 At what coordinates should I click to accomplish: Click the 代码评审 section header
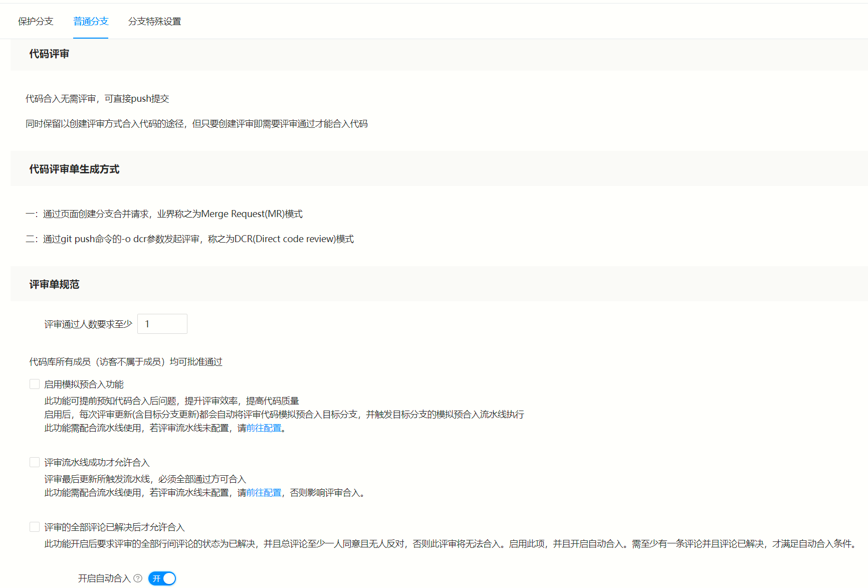[49, 54]
